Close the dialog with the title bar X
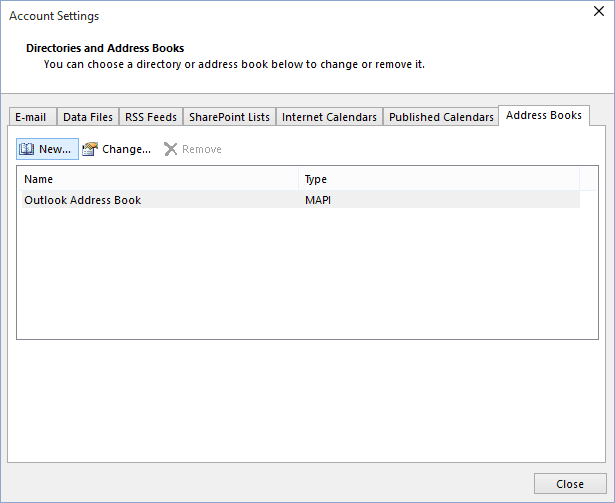 591,16
